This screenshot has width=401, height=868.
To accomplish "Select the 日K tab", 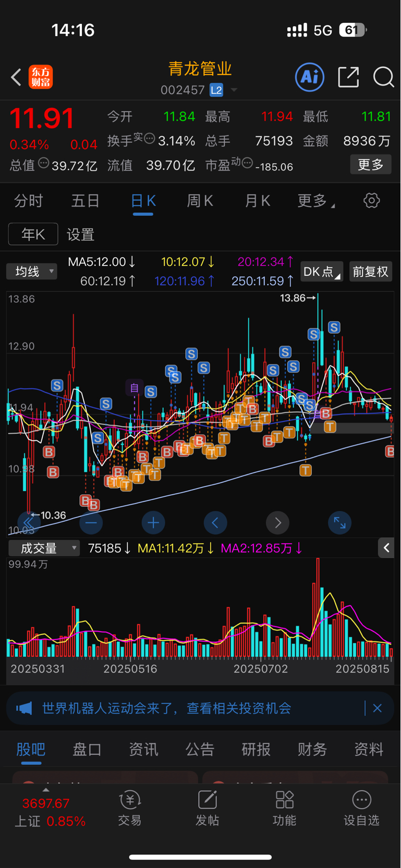I will (x=143, y=201).
